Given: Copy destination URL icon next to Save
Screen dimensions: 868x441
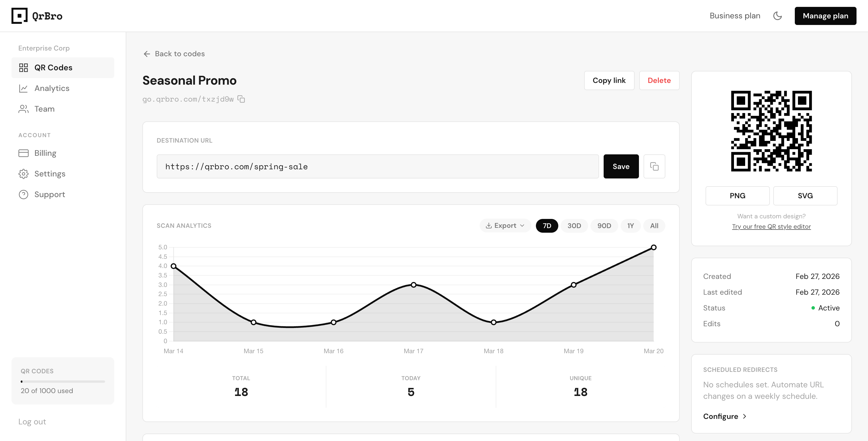Looking at the screenshot, I should 654,166.
